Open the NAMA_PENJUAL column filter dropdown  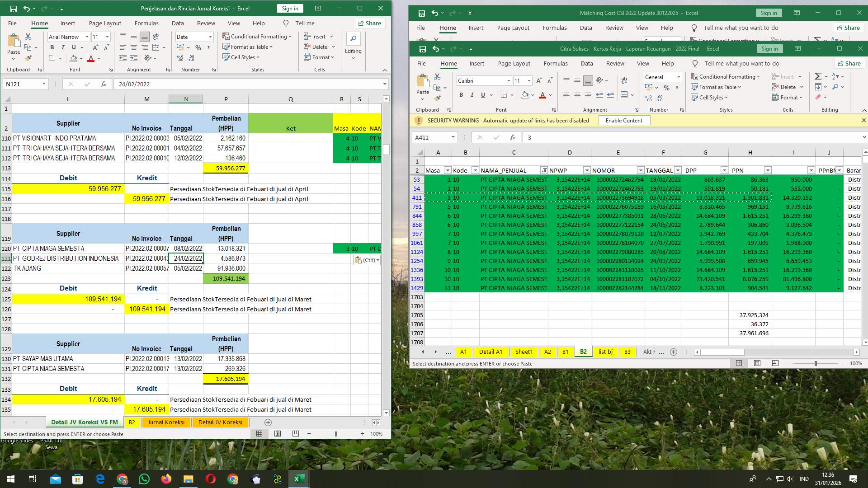tap(544, 170)
